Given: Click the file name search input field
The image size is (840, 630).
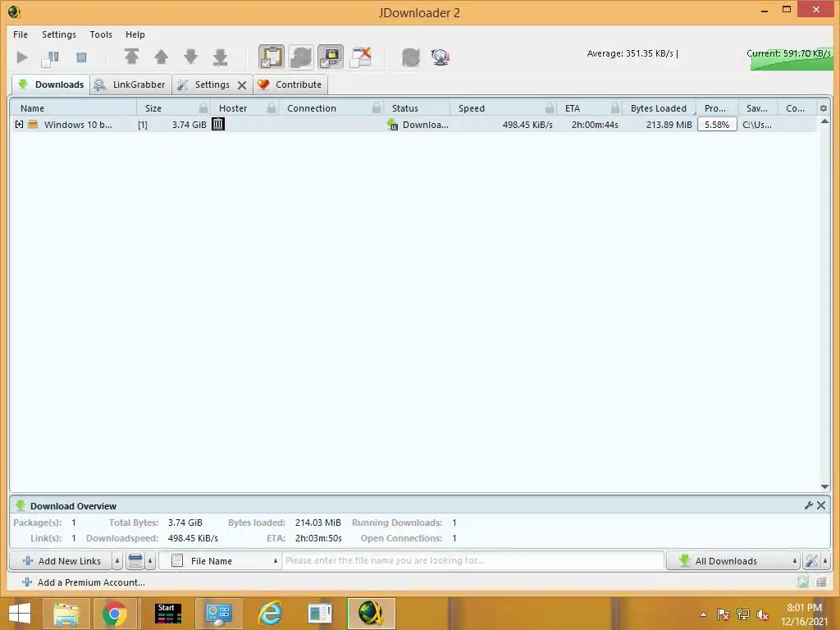Looking at the screenshot, I should [473, 560].
